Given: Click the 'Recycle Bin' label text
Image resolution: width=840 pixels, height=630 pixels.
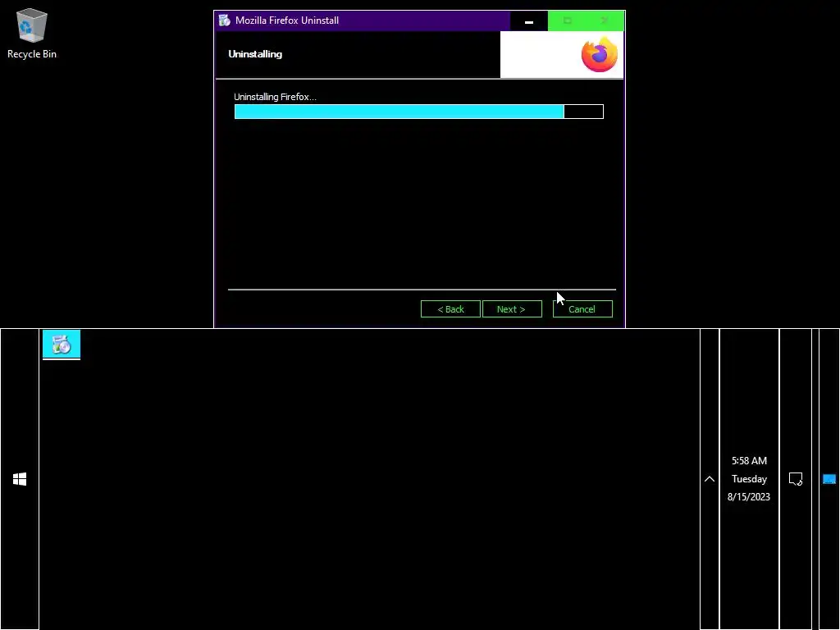Looking at the screenshot, I should tap(32, 54).
